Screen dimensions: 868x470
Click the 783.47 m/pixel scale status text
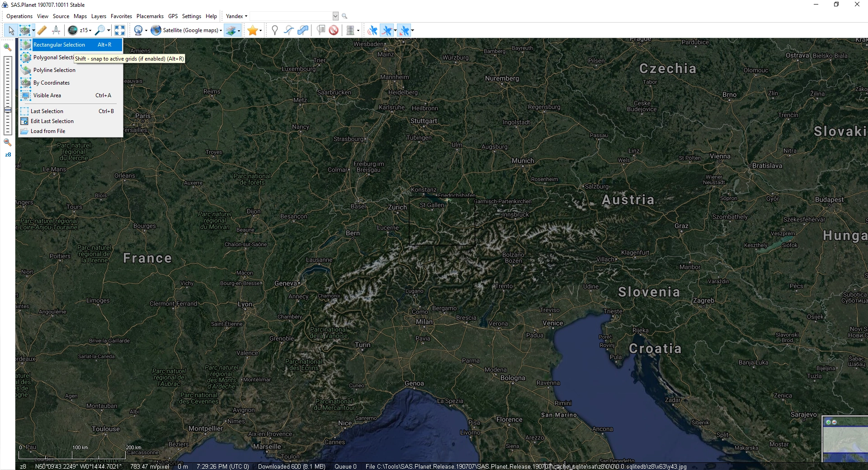[x=150, y=466]
